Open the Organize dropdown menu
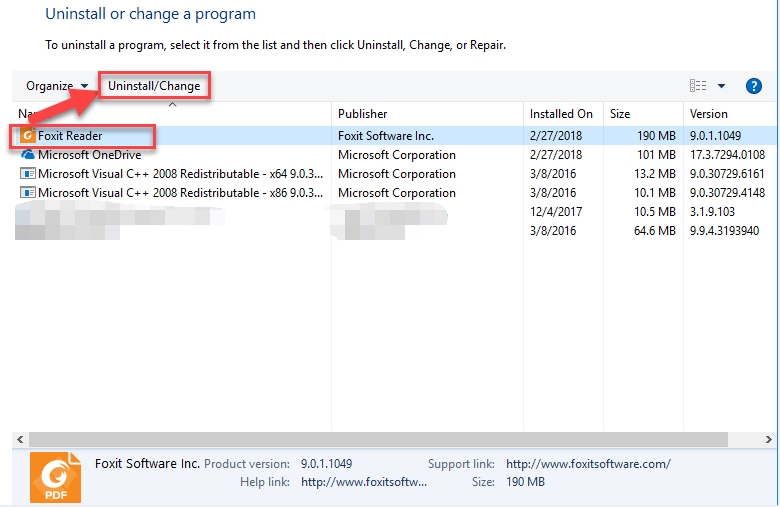Image resolution: width=780 pixels, height=507 pixels. point(57,86)
